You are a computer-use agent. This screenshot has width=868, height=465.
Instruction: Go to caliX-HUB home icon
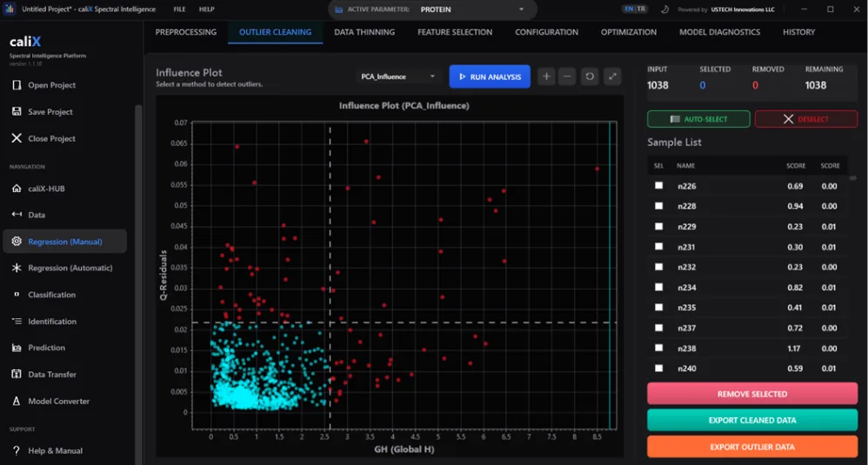point(17,189)
